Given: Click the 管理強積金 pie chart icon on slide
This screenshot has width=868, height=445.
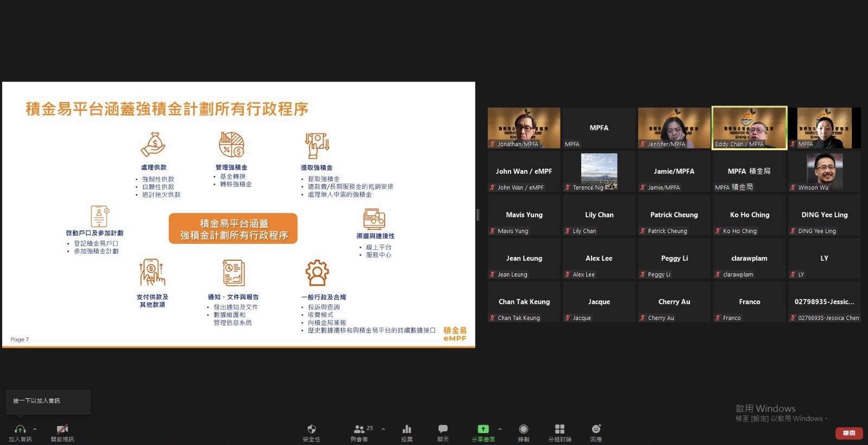Looking at the screenshot, I should click(x=231, y=145).
